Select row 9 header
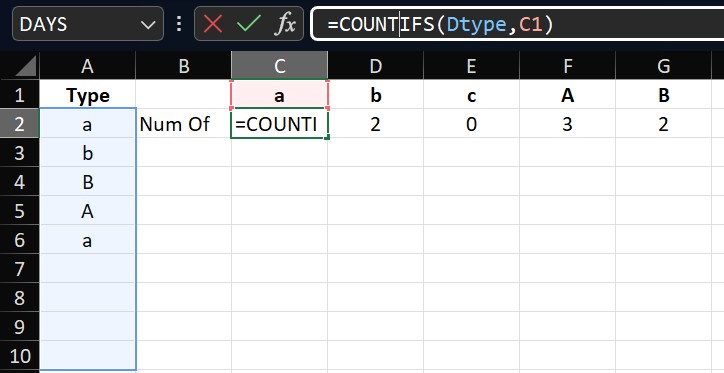Image resolution: width=724 pixels, height=373 pixels. click(19, 327)
